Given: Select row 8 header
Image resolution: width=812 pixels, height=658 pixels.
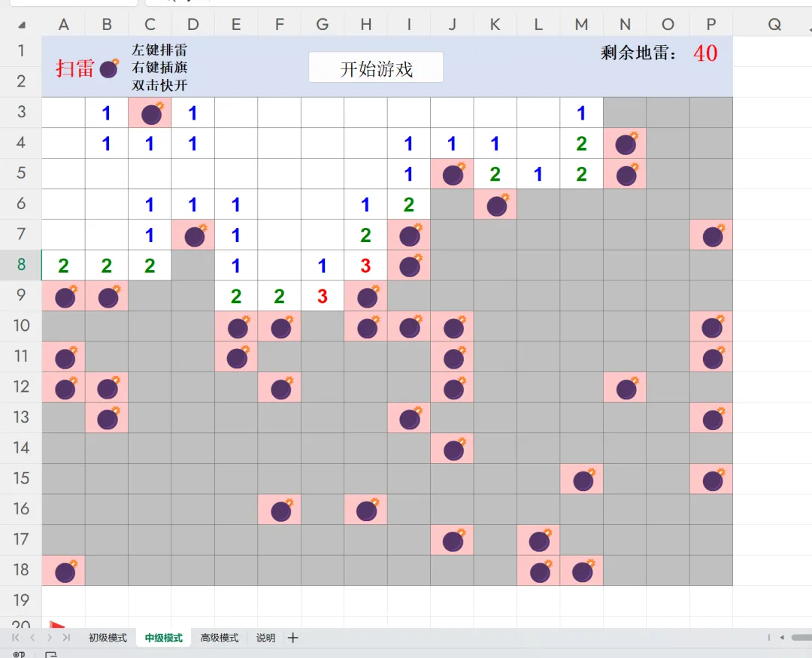Looking at the screenshot, I should click(x=21, y=265).
